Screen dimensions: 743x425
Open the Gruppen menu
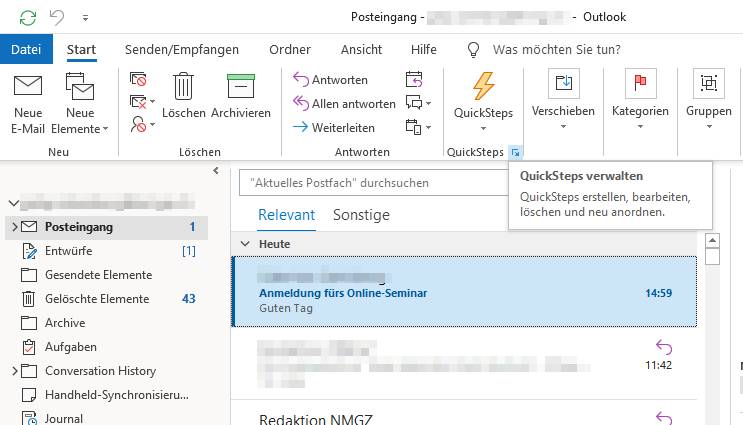[709, 99]
